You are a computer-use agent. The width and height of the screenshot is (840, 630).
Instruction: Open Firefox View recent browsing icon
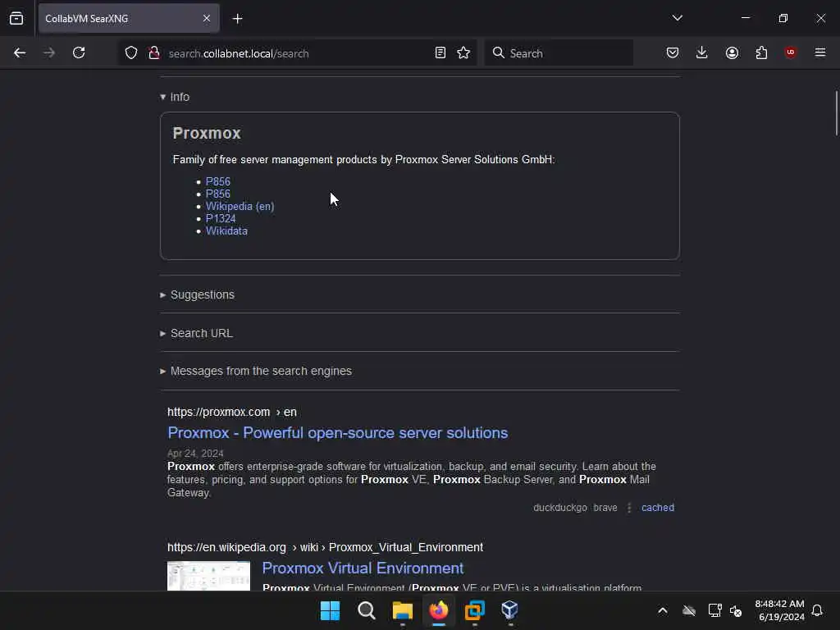pos(16,18)
